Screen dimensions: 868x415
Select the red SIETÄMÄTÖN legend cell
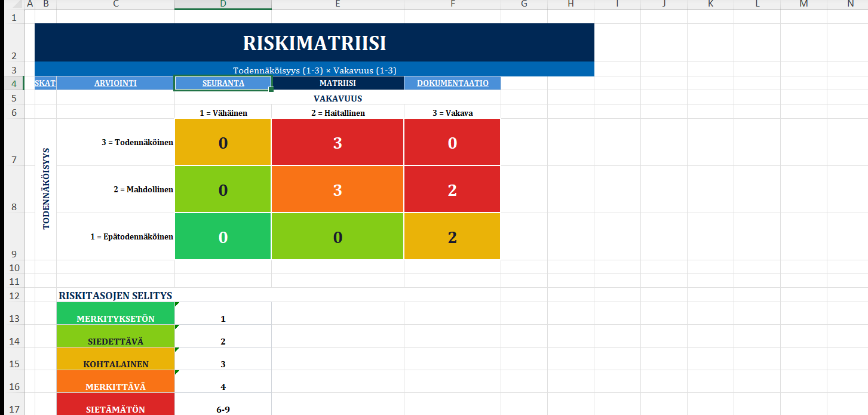click(115, 405)
